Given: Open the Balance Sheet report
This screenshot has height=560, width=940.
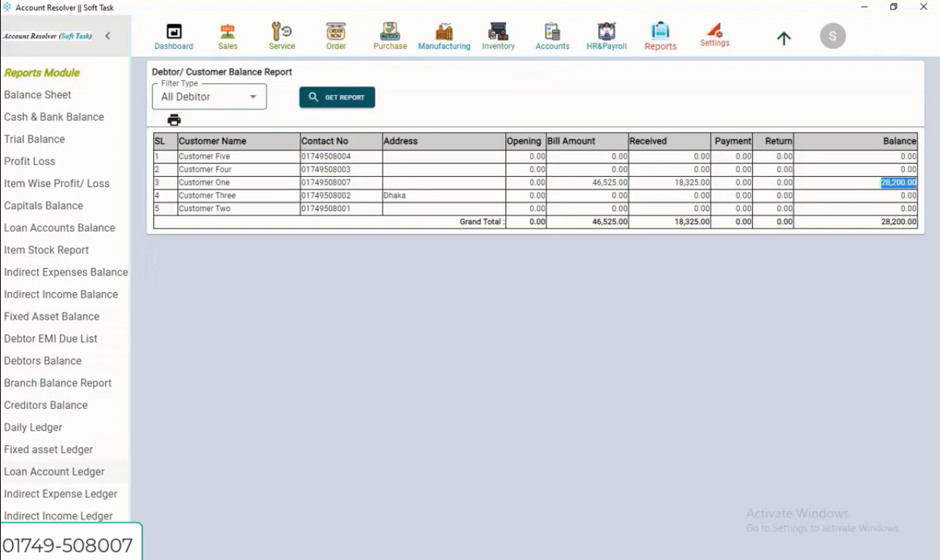Looking at the screenshot, I should (37, 94).
